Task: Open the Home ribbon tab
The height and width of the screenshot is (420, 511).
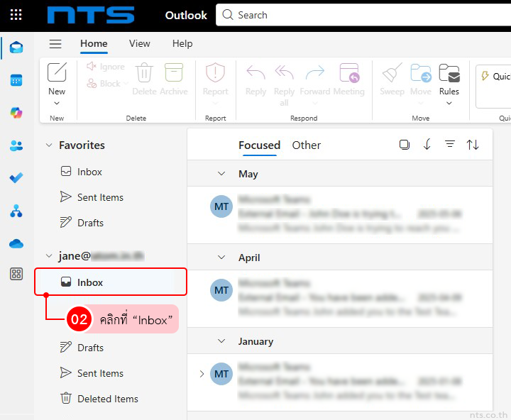Action: [x=94, y=44]
